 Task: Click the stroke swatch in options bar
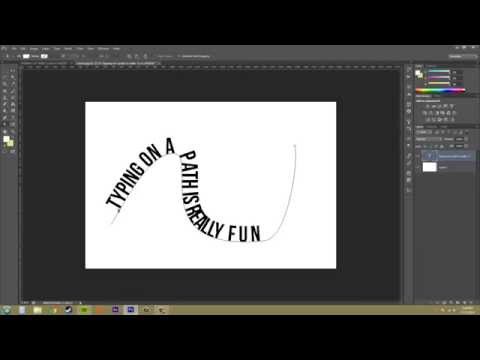click(44, 56)
